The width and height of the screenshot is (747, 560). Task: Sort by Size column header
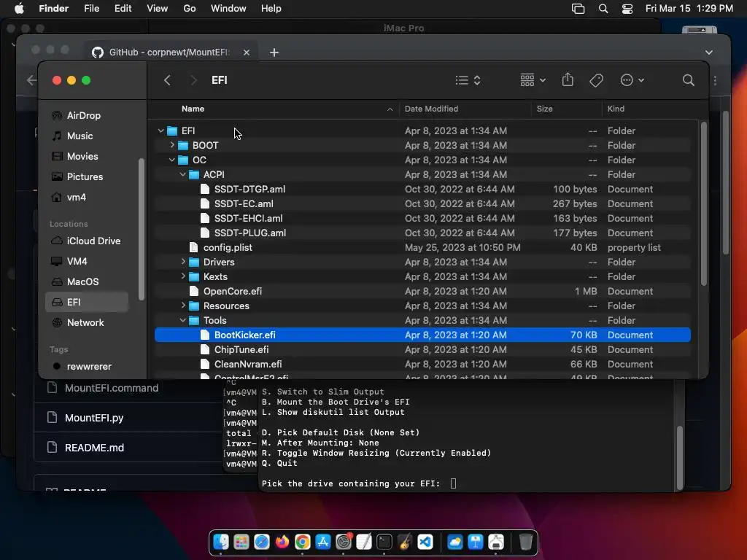pos(544,109)
